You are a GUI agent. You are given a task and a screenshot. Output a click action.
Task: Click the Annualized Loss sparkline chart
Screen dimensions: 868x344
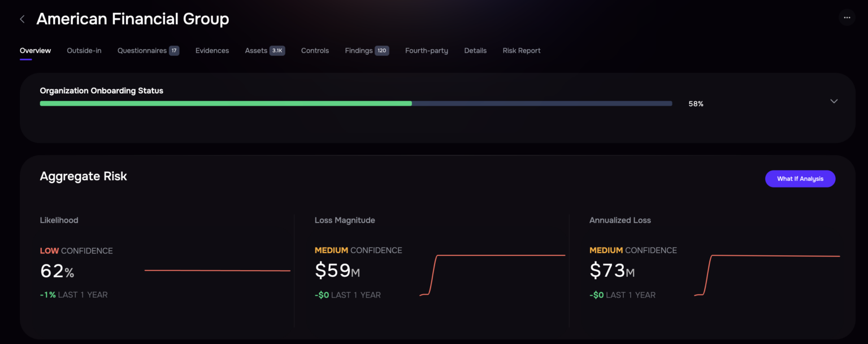tap(767, 275)
